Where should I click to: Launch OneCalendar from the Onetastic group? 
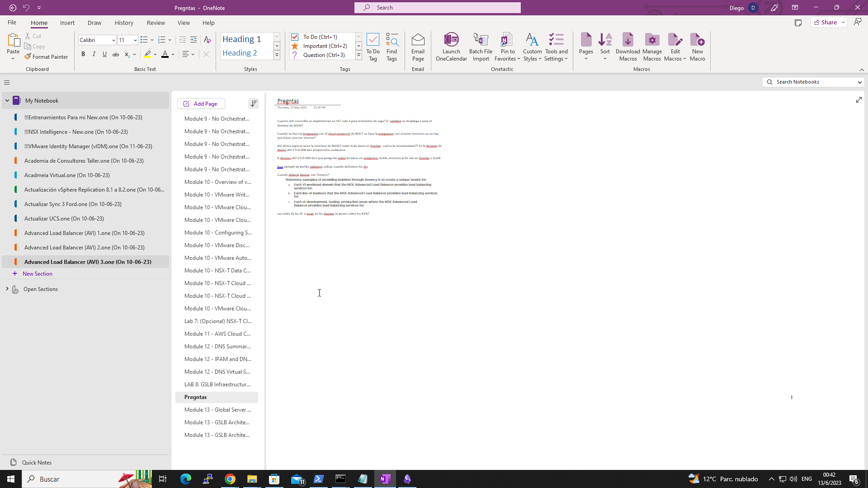[451, 47]
